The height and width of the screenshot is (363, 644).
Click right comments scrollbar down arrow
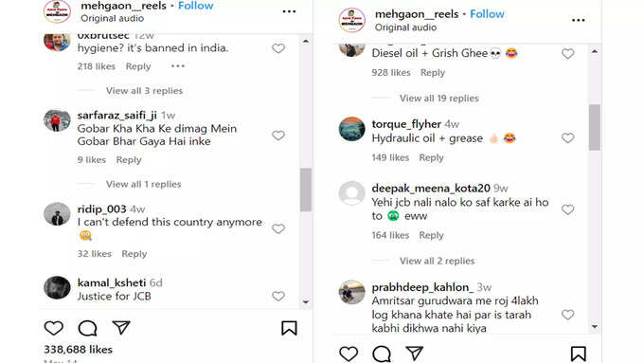point(595,327)
